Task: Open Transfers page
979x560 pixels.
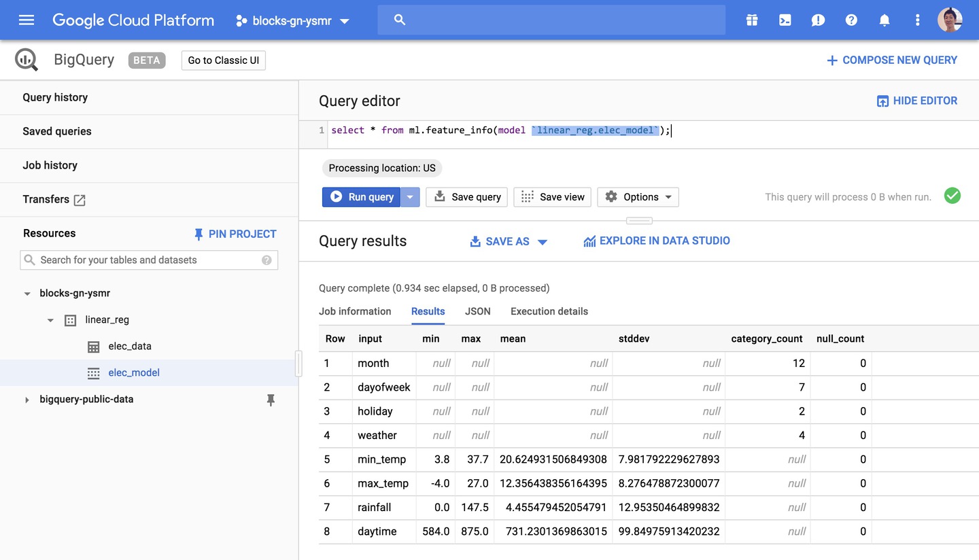Action: (46, 199)
